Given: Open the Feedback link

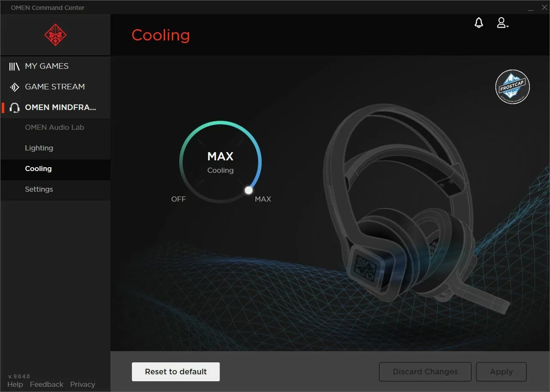Looking at the screenshot, I should pyautogui.click(x=46, y=384).
